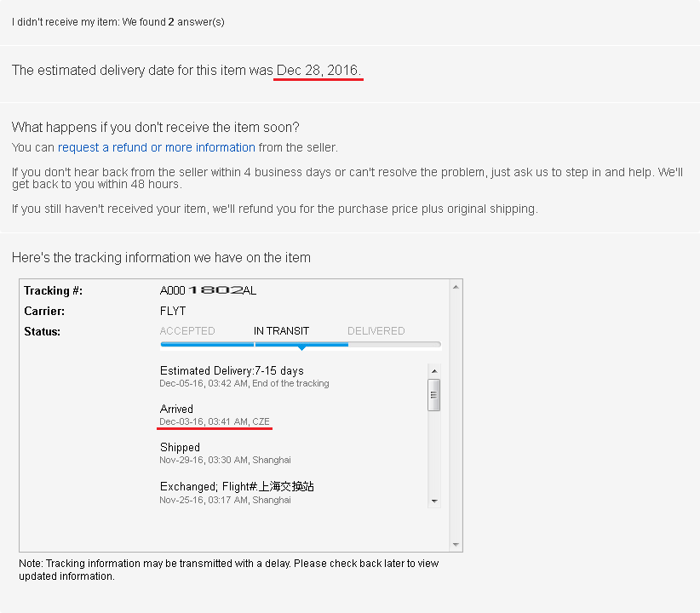The width and height of the screenshot is (700, 613).
Task: Click the Exchanged Flight# tracking event
Action: click(x=237, y=486)
